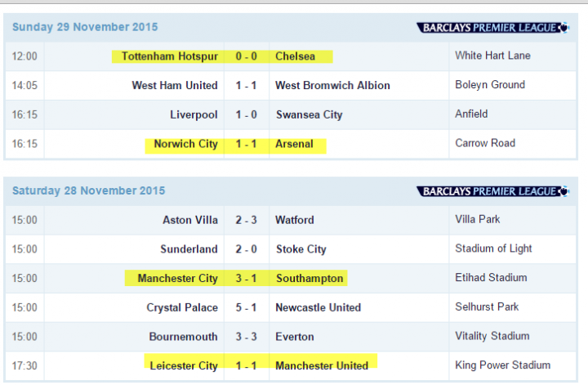Select Leicester City team name
Screen dimensions: 588x385
pos(184,365)
